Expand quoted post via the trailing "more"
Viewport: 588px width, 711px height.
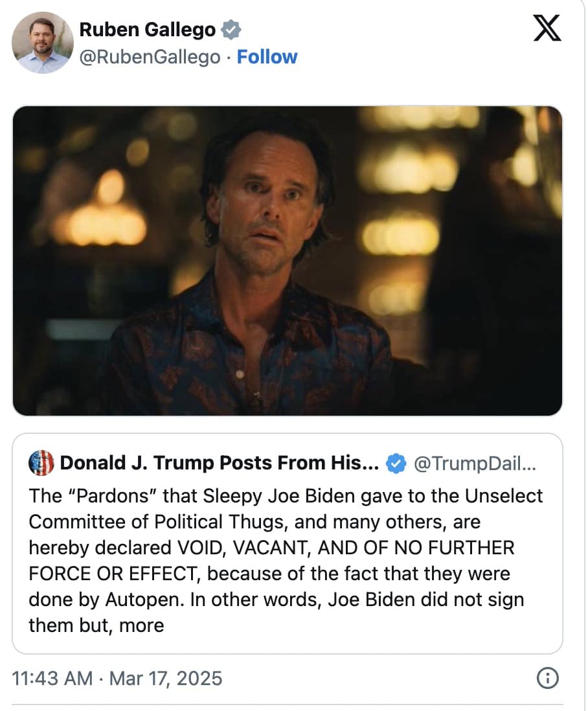(142, 625)
